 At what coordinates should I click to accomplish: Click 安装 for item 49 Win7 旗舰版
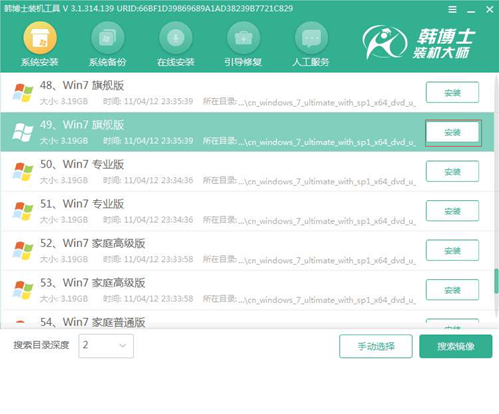click(452, 132)
